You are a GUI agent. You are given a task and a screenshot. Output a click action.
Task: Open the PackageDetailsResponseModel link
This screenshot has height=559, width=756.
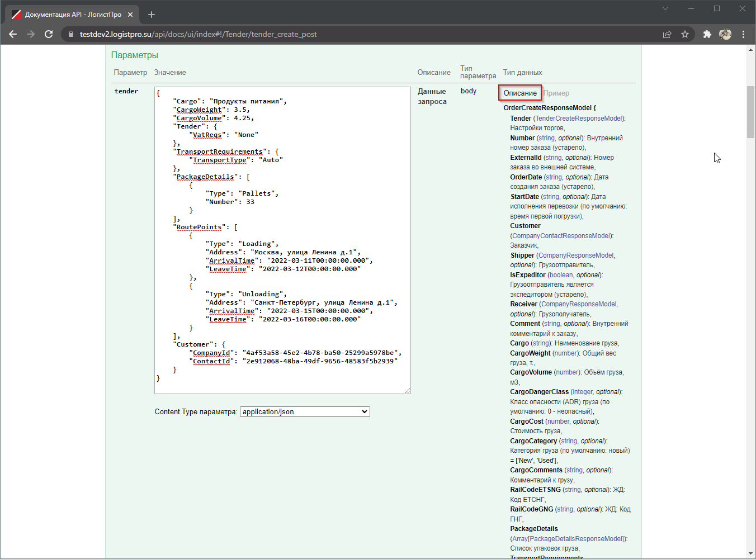pyautogui.click(x=577, y=539)
